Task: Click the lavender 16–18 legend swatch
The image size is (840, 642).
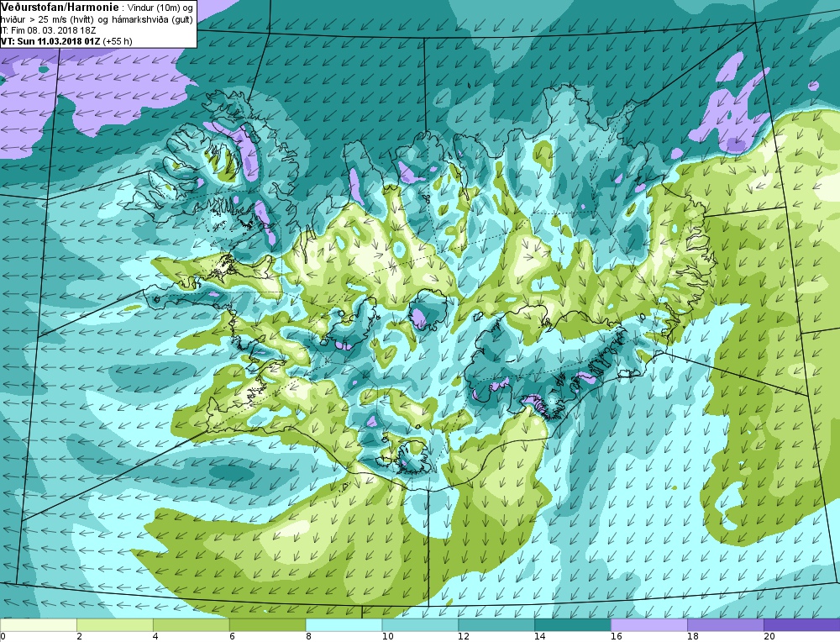Action: pos(649,625)
